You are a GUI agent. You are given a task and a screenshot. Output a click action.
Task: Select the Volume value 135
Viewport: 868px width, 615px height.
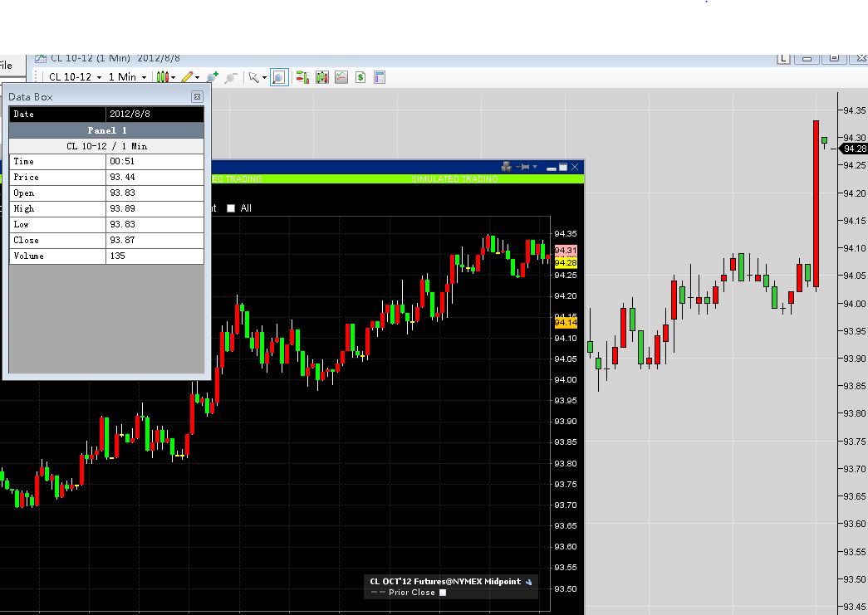154,256
